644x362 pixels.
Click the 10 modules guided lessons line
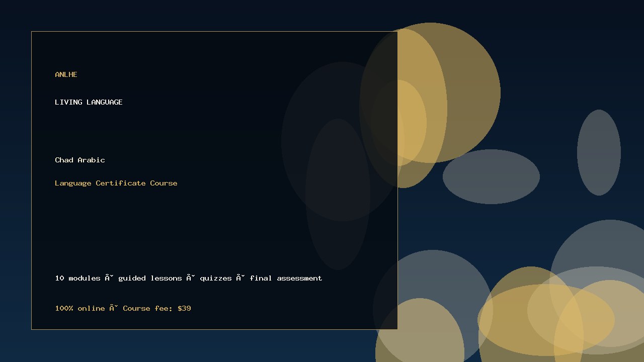coord(189,278)
